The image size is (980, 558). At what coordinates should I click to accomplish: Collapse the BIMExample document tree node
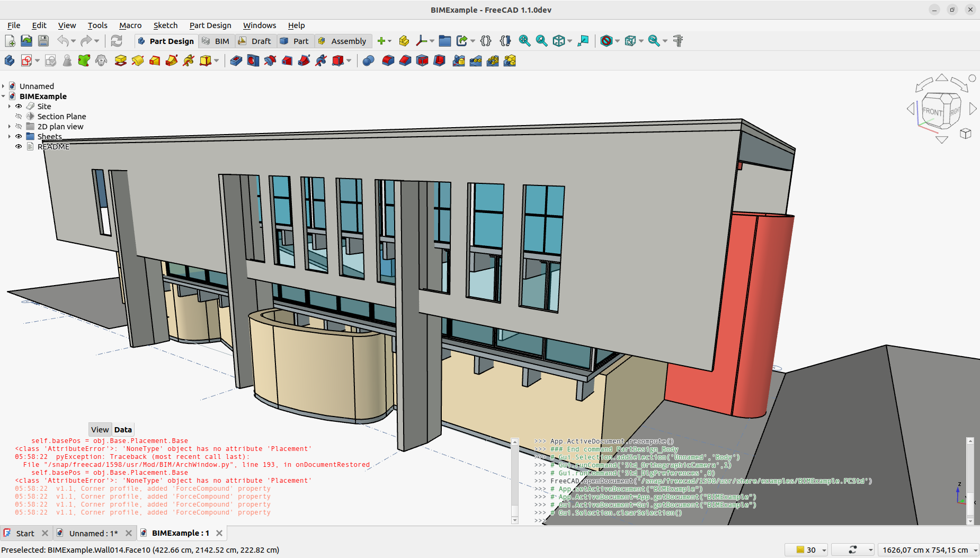point(3,96)
